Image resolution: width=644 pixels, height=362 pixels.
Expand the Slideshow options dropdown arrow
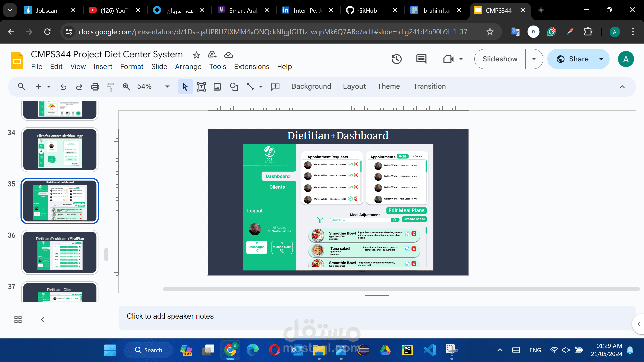coord(534,59)
